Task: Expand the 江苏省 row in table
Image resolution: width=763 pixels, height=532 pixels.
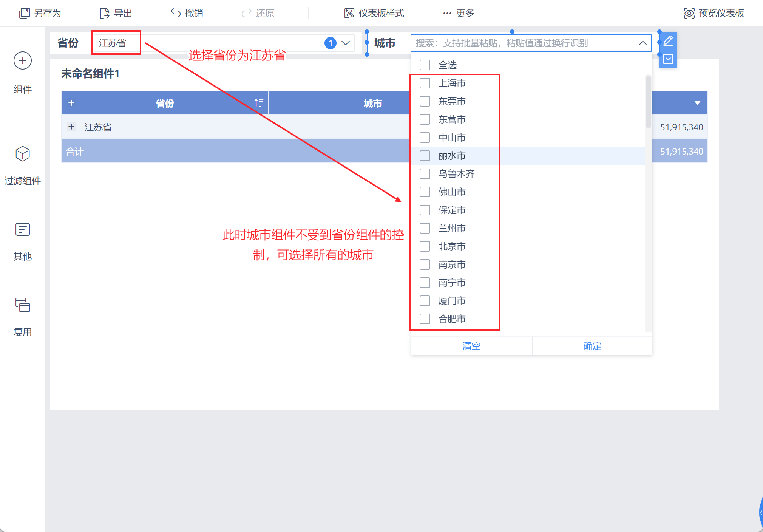Action: pyautogui.click(x=71, y=127)
